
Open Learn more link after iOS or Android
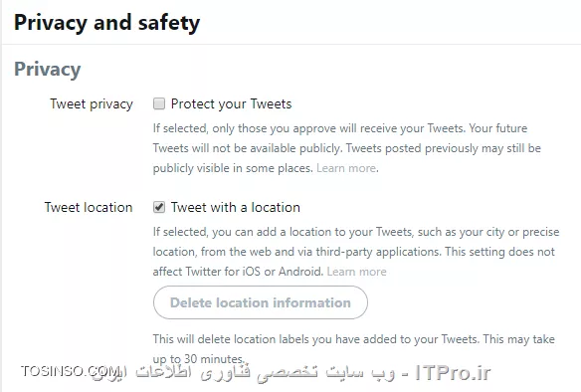(x=356, y=272)
